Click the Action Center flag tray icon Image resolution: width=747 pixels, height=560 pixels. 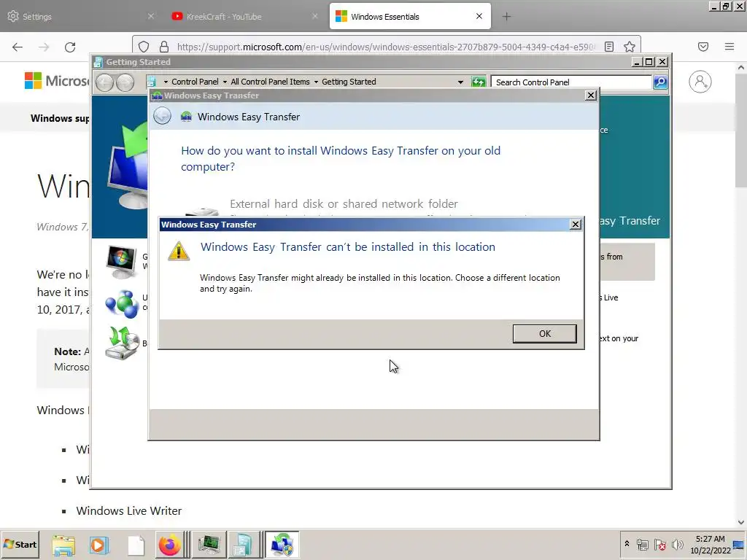(659, 544)
